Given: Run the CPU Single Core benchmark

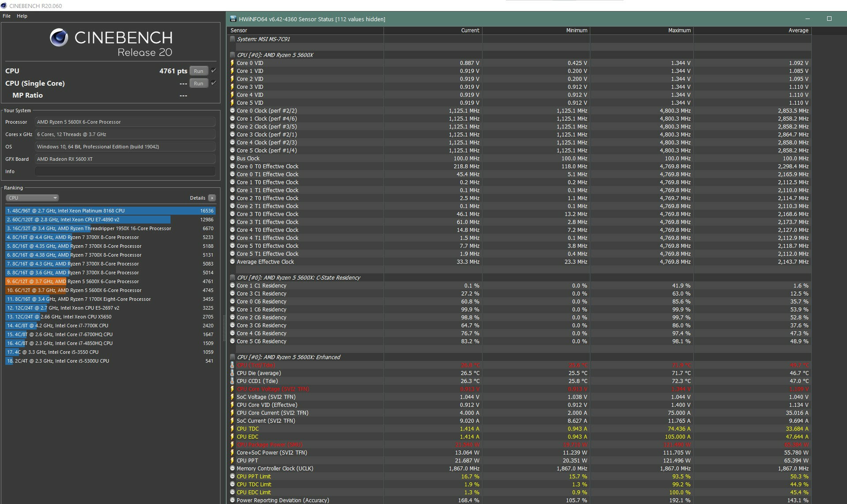Looking at the screenshot, I should point(198,83).
